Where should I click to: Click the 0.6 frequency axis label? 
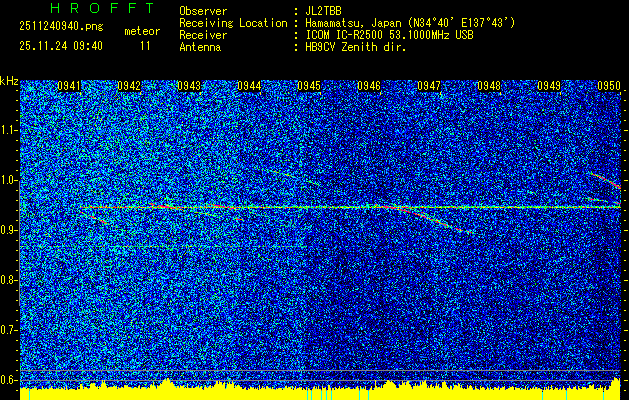(x=9, y=380)
